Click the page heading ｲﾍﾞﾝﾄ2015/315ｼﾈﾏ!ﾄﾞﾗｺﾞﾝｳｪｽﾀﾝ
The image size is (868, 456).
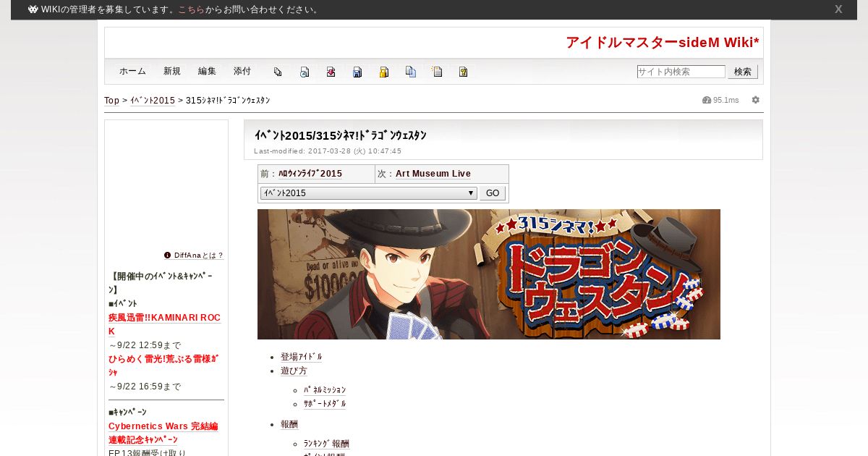340,135
